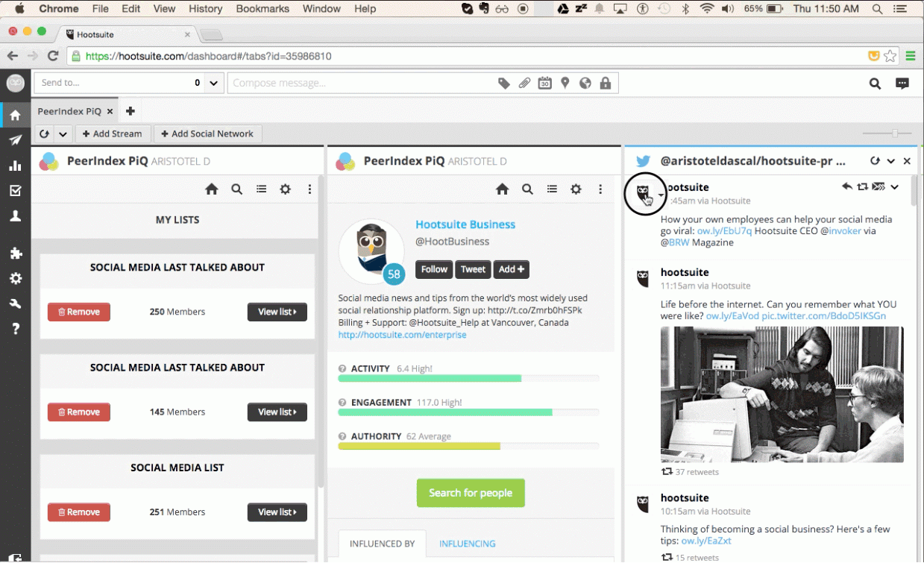This screenshot has width=924, height=563.
Task: Click the Add Social Network button
Action: coord(207,134)
